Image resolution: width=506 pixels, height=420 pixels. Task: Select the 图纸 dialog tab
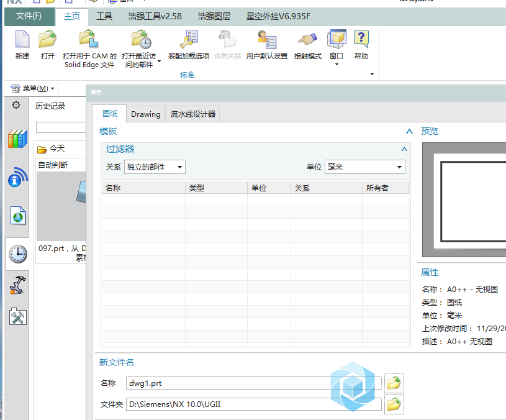pyautogui.click(x=110, y=114)
